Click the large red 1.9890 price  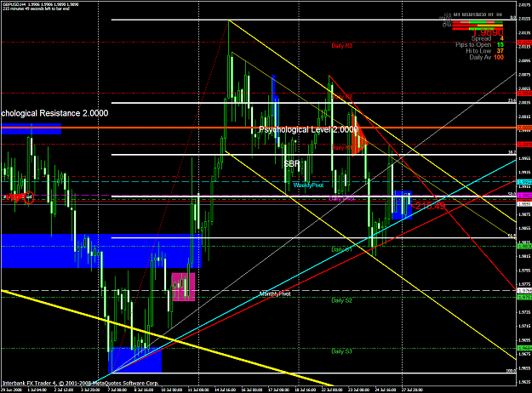click(x=488, y=32)
